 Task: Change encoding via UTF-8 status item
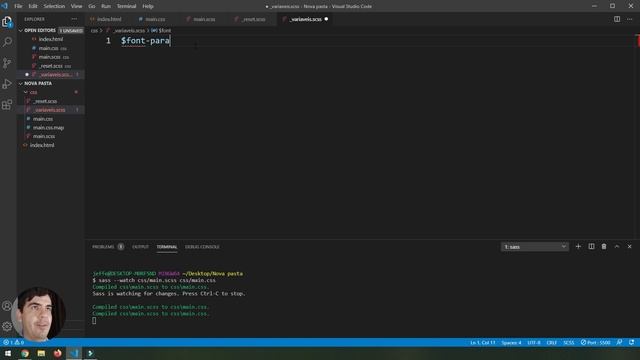click(534, 342)
